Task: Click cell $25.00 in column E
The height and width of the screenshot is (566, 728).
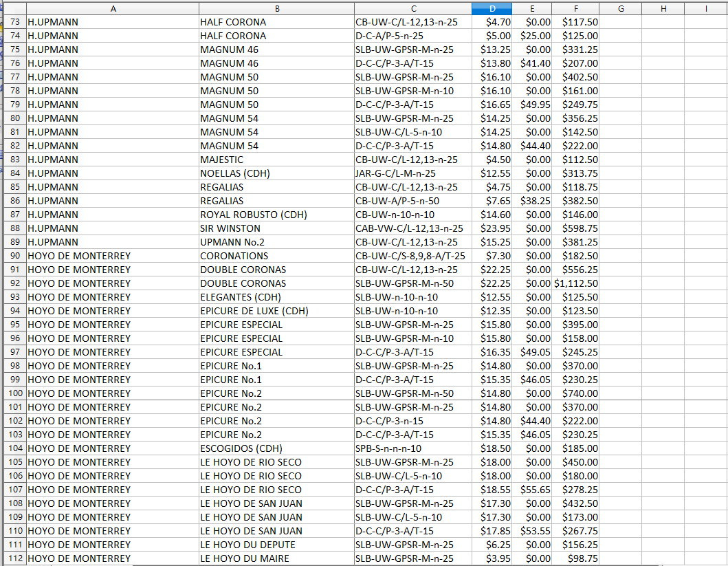Action: [x=532, y=36]
